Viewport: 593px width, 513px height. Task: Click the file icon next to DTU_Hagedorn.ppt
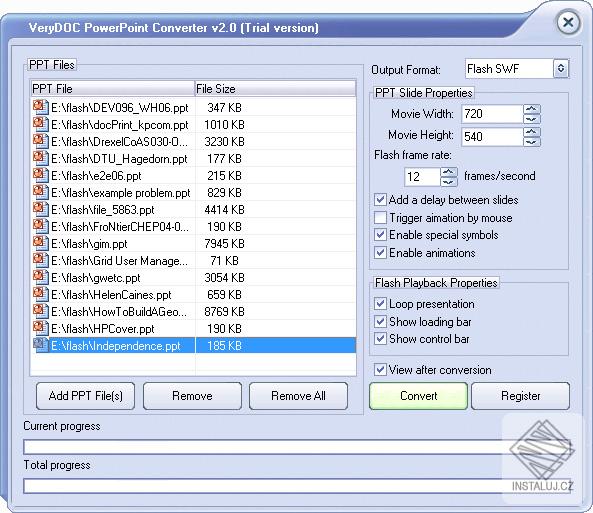pos(40,159)
